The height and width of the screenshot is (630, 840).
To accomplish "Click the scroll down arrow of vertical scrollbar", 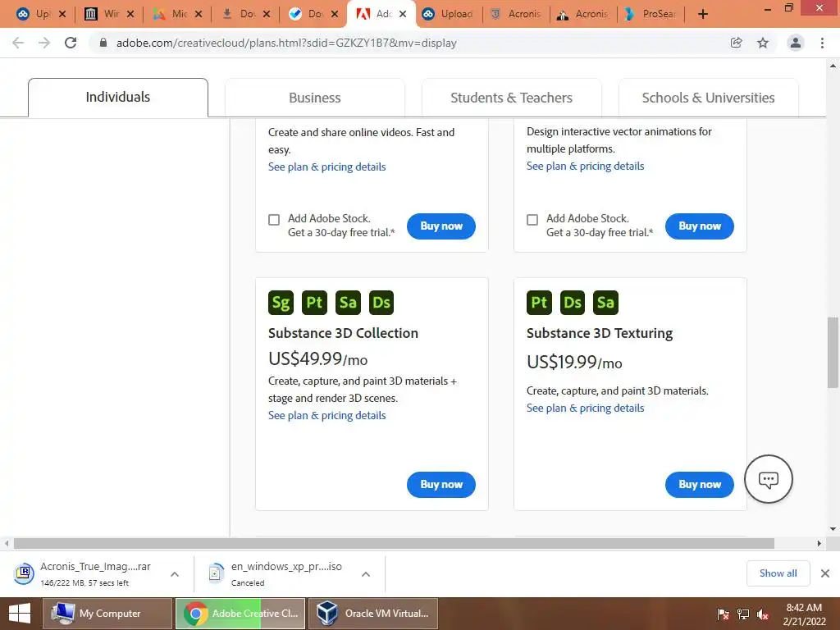I will tap(833, 529).
